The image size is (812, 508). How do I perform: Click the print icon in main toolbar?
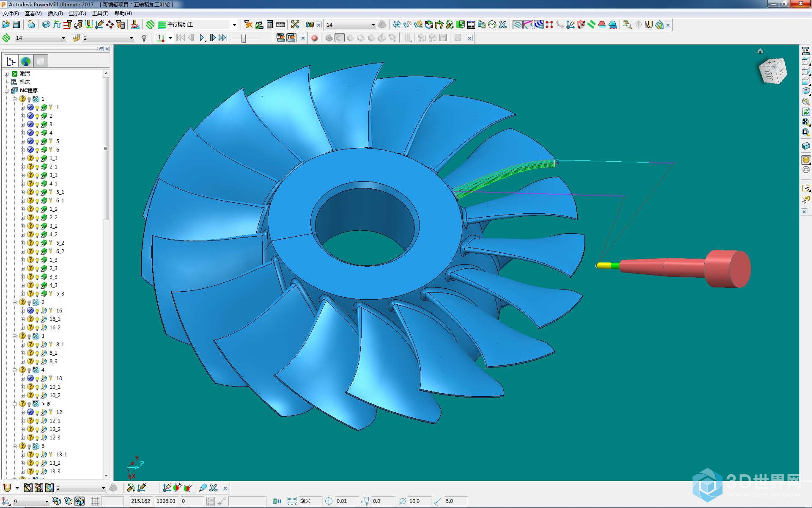click(x=31, y=25)
